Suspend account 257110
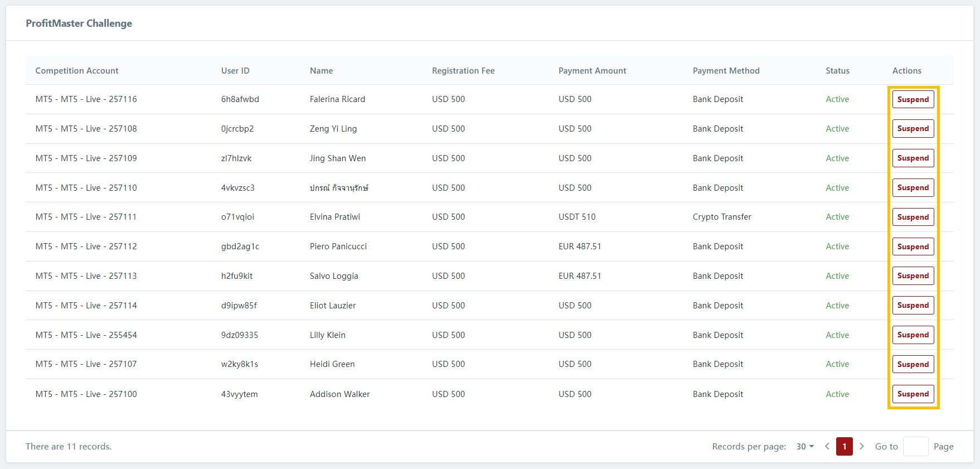The width and height of the screenshot is (980, 469). 913,188
